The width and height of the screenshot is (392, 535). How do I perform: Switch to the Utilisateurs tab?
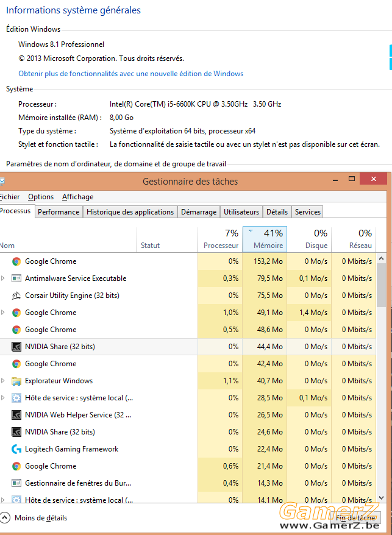pos(241,212)
